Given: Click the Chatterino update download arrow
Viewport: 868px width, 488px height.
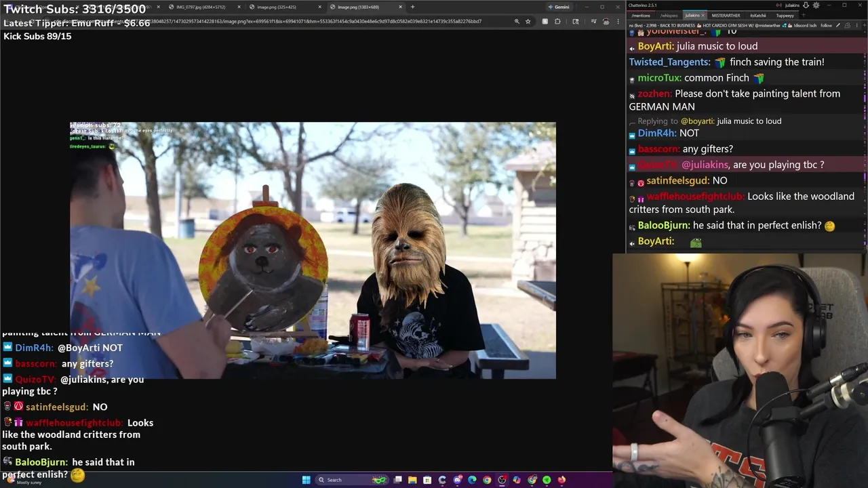Looking at the screenshot, I should (x=806, y=5).
